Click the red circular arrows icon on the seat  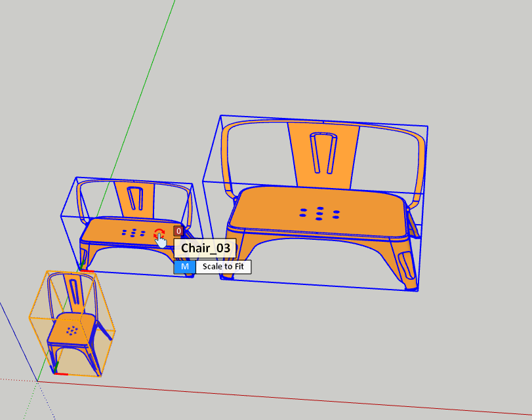pos(158,235)
